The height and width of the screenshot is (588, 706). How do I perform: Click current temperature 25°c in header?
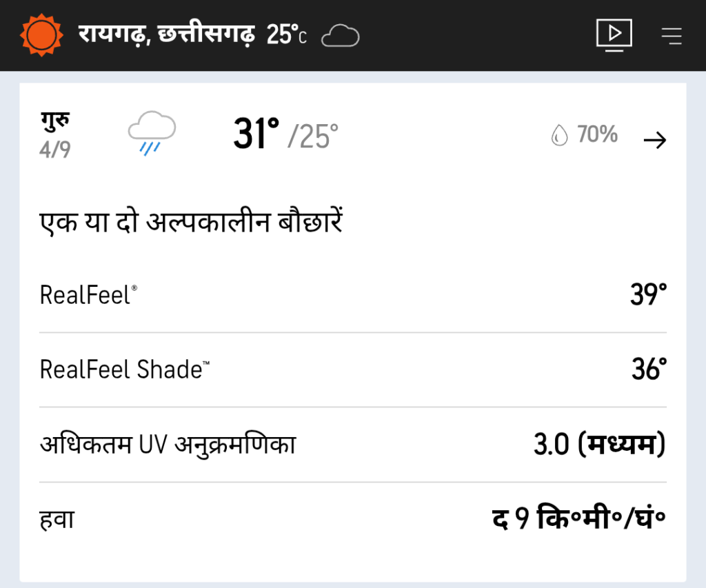point(286,34)
